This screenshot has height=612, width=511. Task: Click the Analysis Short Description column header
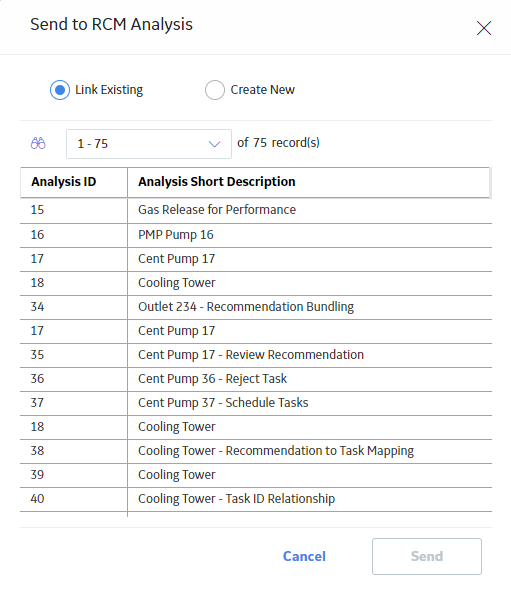[217, 182]
